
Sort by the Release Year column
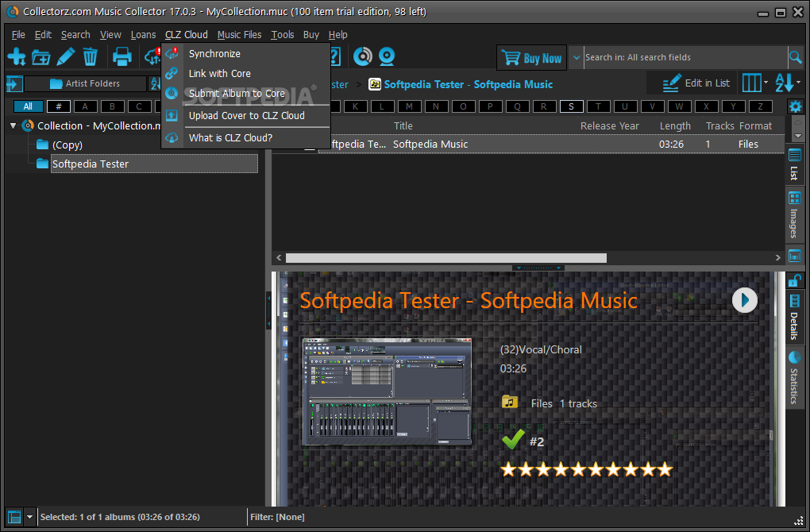point(610,126)
